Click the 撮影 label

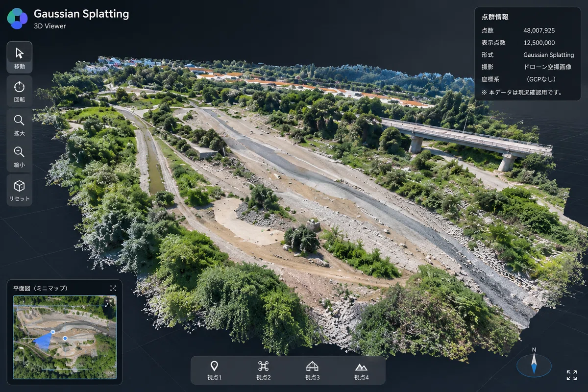coord(488,67)
